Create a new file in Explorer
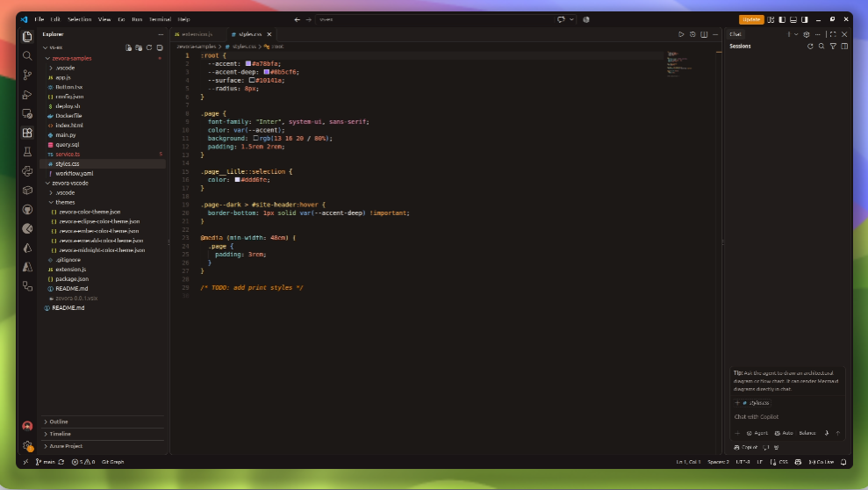868x490 pixels. pos(128,47)
